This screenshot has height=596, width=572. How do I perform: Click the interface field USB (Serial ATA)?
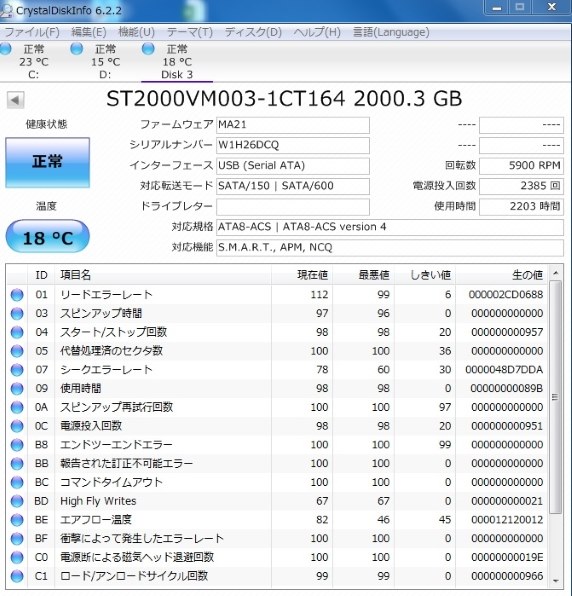(293, 166)
